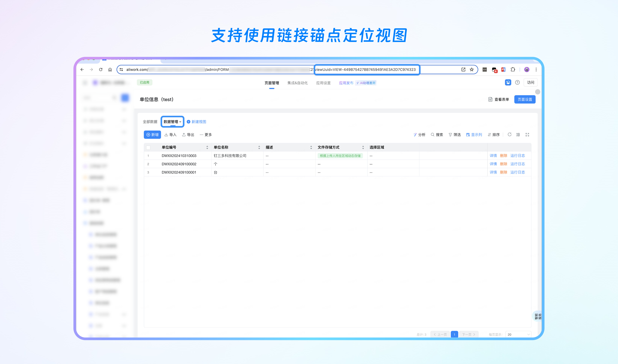
Task: Open the help question mark icon
Action: point(517,82)
